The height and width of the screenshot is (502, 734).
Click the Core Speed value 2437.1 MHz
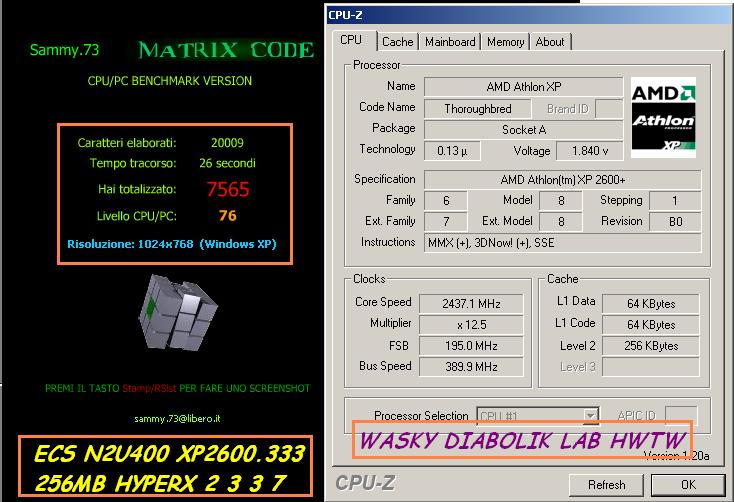(471, 303)
